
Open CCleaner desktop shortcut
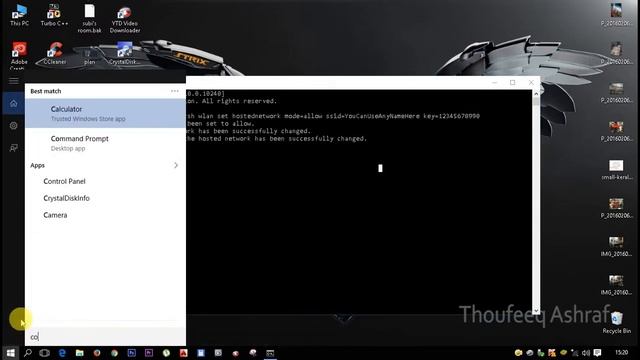54,54
